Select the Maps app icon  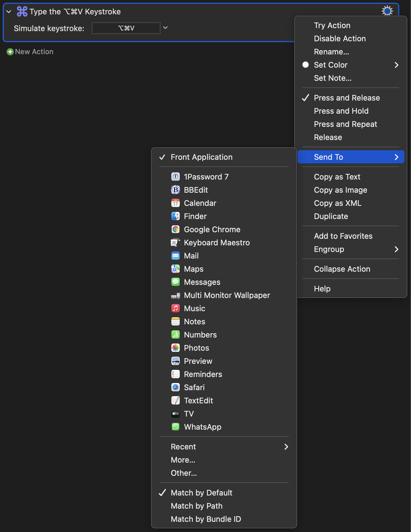(x=176, y=269)
